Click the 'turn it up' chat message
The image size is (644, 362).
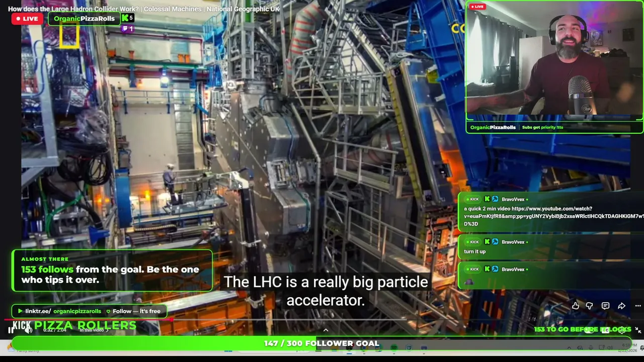tap(474, 251)
